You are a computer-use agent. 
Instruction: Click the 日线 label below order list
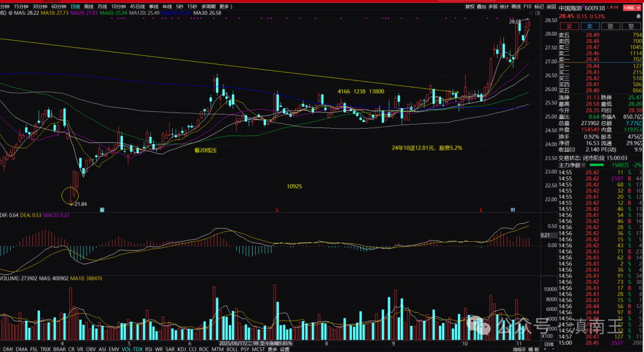tap(549, 344)
